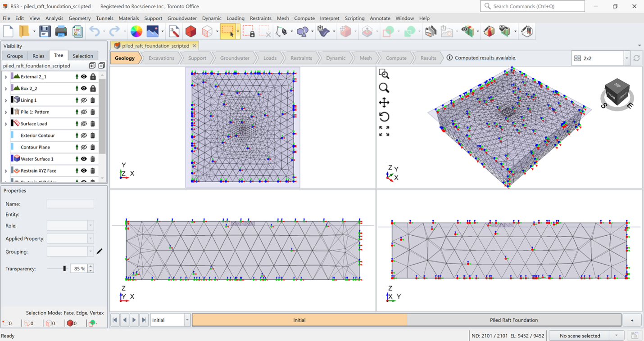Open the No scene selected dropdown
The image size is (644, 341).
pyautogui.click(x=616, y=336)
